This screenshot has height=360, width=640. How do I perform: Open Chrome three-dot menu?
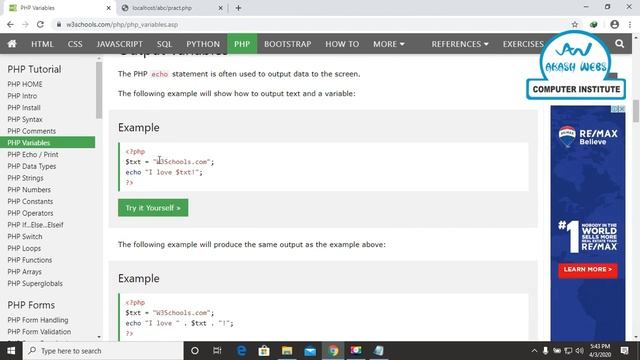630,24
